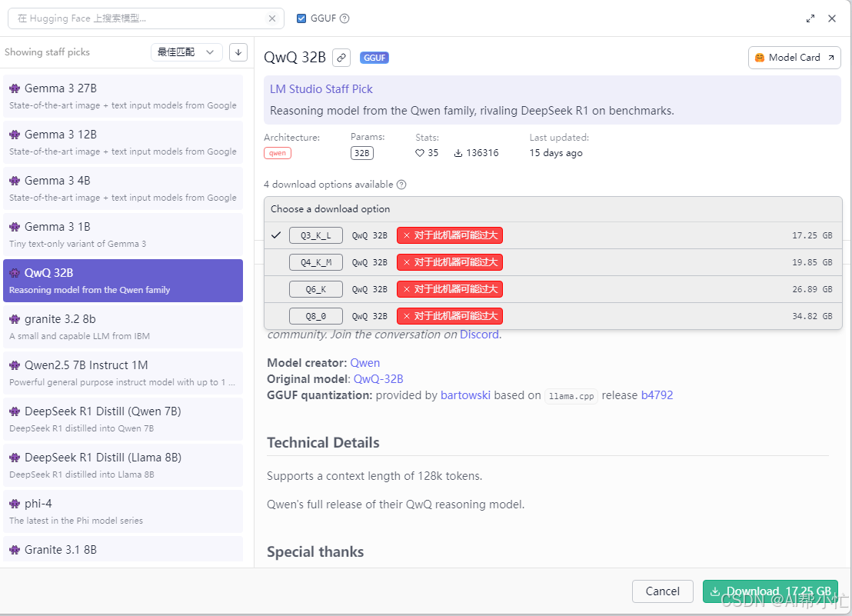This screenshot has height=616, width=852.
Task: Select the Q3_K_L 17.25 GB option
Action: click(553, 235)
